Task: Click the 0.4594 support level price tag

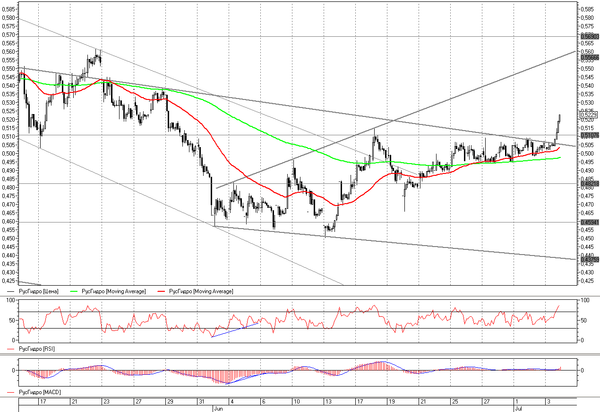Action: point(589,222)
